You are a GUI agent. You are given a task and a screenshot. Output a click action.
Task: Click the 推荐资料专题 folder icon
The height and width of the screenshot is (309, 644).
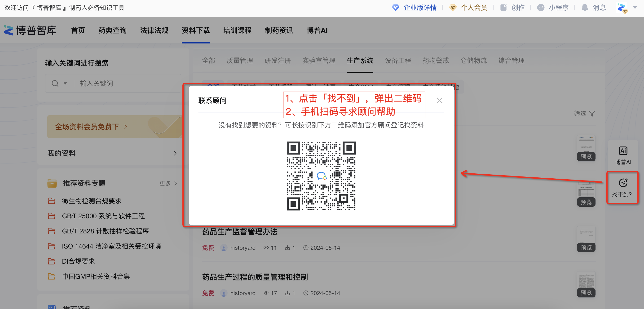click(52, 183)
